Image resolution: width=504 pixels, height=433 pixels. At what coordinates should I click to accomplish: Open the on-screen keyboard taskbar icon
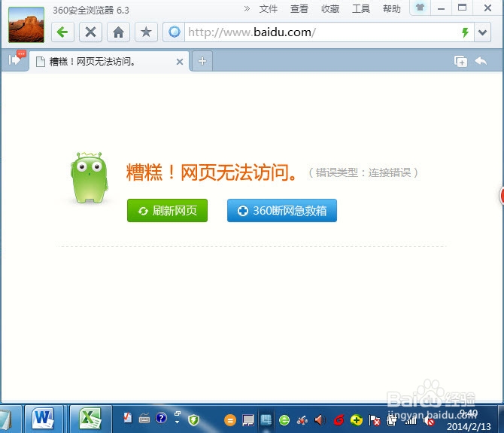point(144,419)
